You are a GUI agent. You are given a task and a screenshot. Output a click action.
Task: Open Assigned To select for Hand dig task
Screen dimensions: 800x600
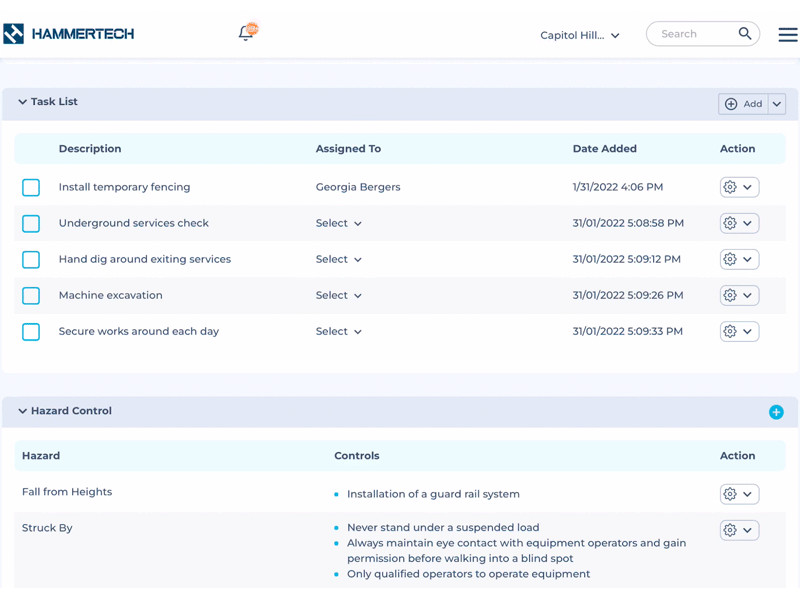coord(339,259)
